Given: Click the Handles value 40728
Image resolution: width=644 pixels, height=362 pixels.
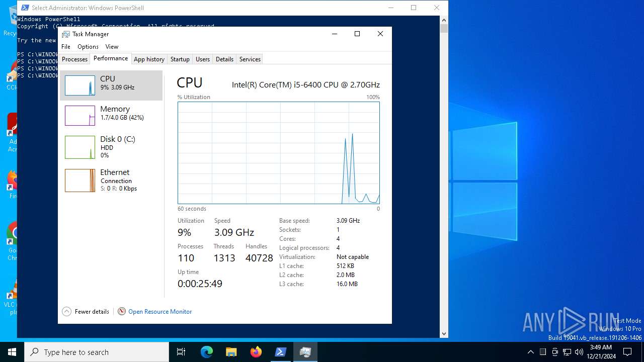Looking at the screenshot, I should coord(259,258).
